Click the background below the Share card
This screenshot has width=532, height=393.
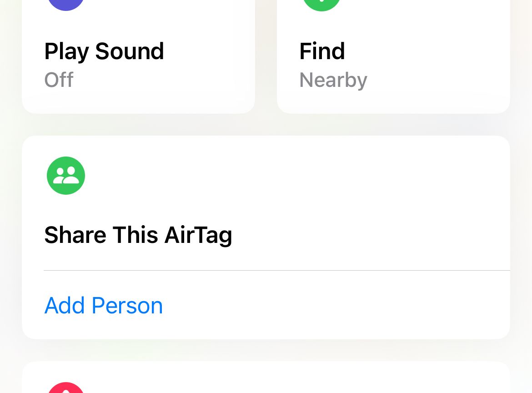[x=266, y=350]
